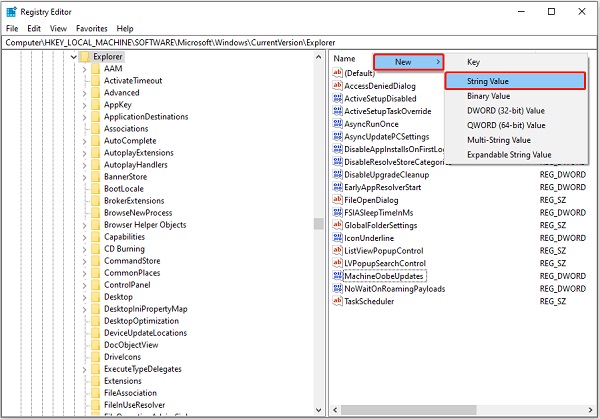Click the Explorer folder icon in tree
The image size is (600, 419).
(x=85, y=57)
